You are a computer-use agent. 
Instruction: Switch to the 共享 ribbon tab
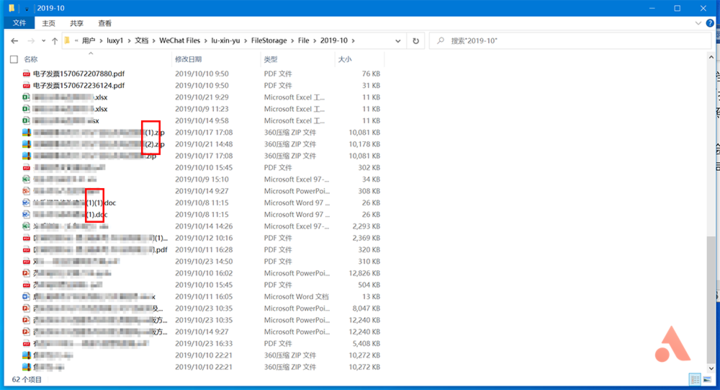tap(76, 23)
